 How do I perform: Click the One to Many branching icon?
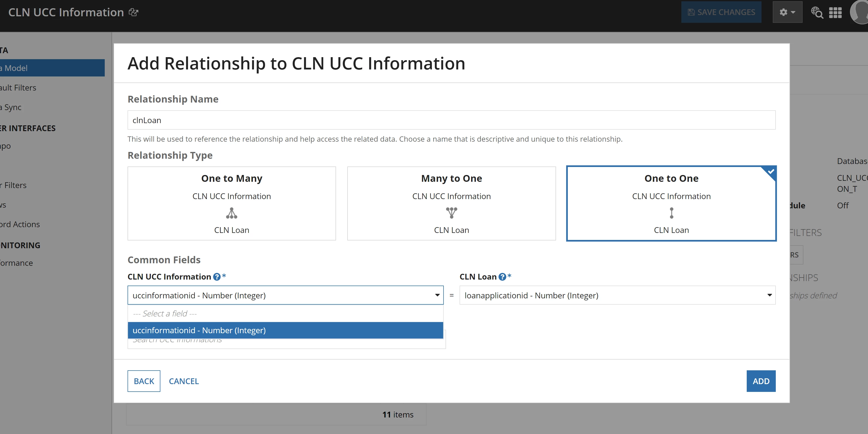click(x=232, y=213)
